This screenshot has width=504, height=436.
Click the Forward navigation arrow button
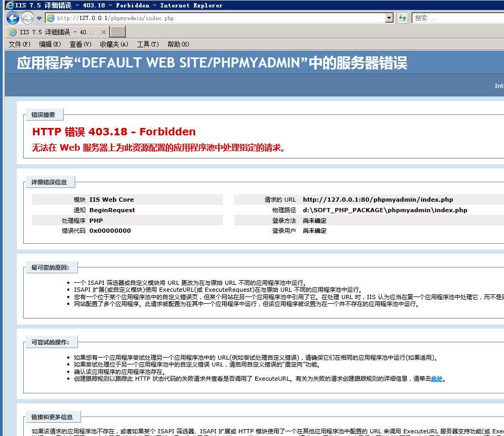(x=27, y=18)
